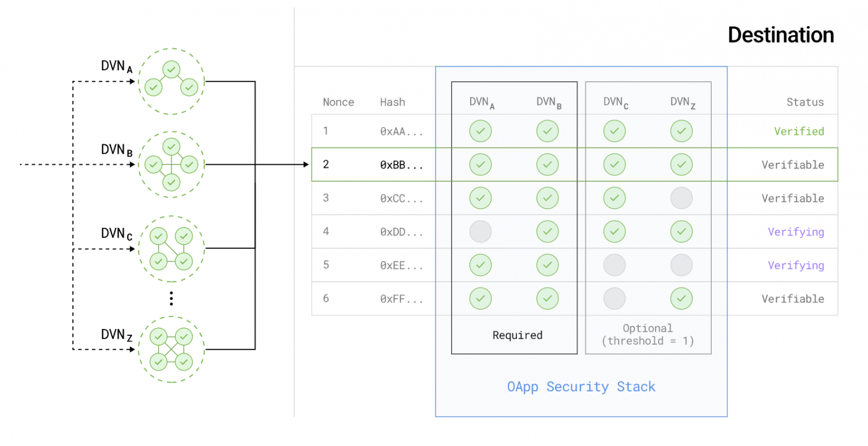Click the Verified status on row 1
Image resolution: width=868 pixels, height=446 pixels.
(799, 131)
